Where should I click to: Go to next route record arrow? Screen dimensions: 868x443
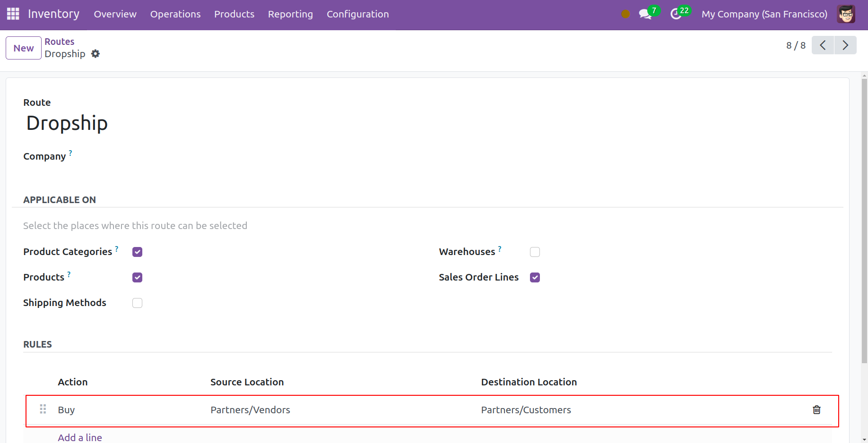tap(845, 45)
